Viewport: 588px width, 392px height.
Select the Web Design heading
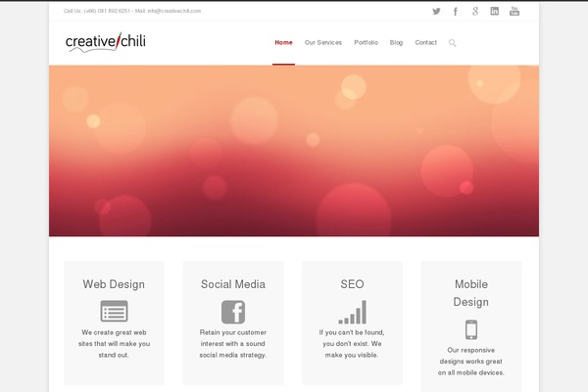pos(114,284)
